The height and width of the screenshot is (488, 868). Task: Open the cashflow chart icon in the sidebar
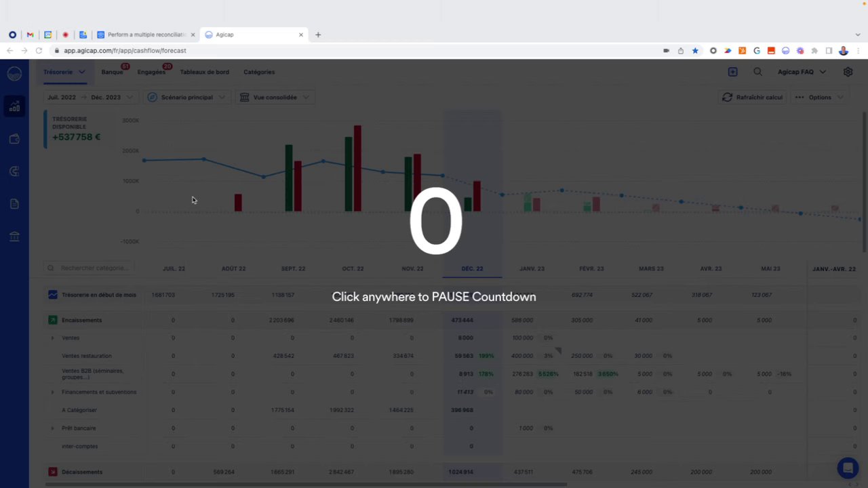pyautogui.click(x=14, y=106)
